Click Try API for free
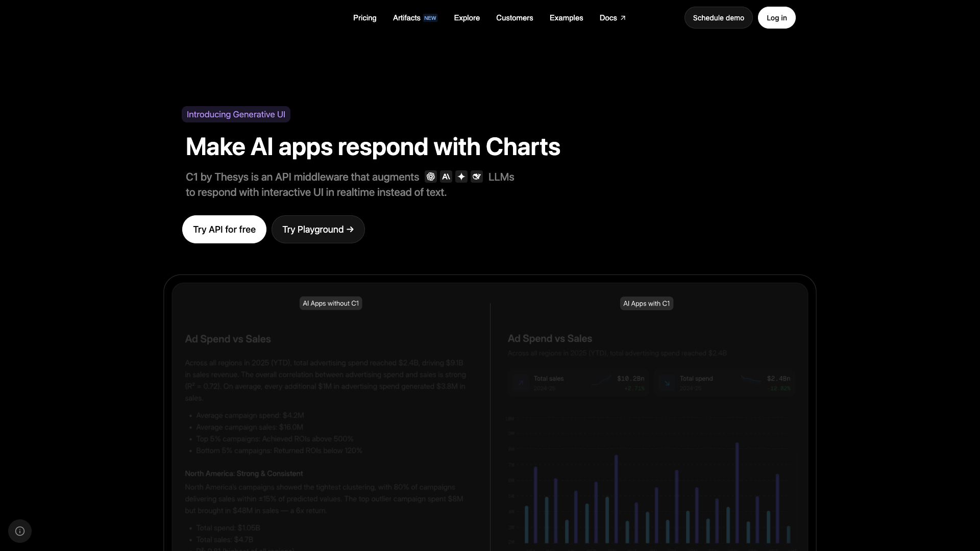Screen dimensions: 980x551 pos(224,230)
